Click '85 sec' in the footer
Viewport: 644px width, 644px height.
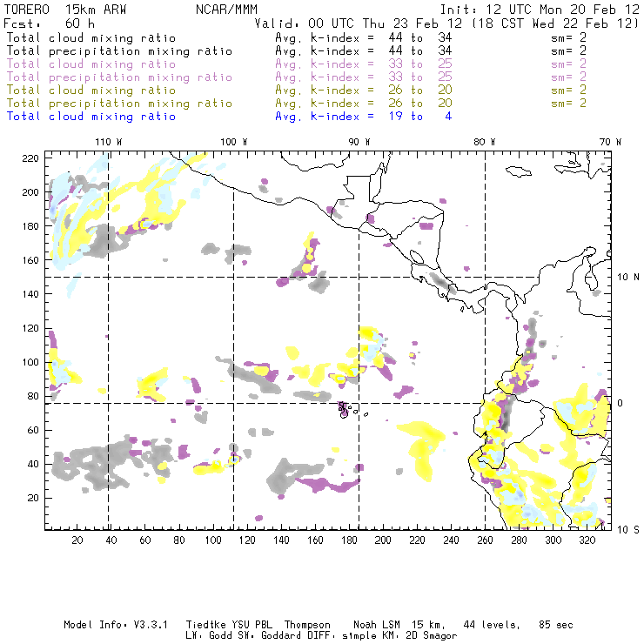click(x=556, y=625)
